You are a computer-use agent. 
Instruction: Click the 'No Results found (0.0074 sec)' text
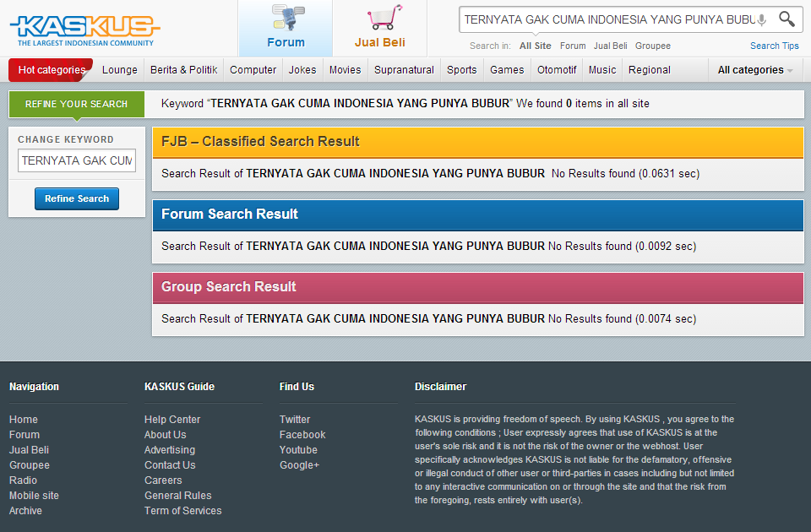tap(623, 319)
